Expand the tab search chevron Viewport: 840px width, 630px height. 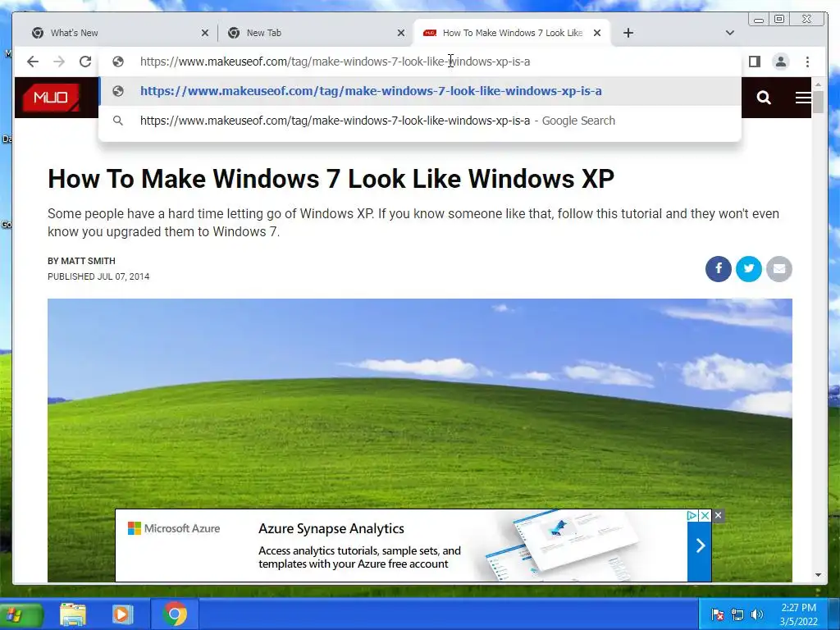(x=729, y=33)
